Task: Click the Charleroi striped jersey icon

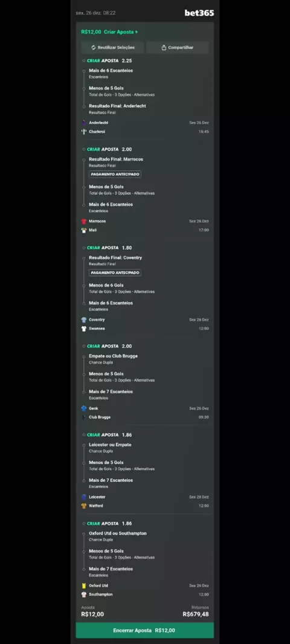Action: [x=84, y=132]
